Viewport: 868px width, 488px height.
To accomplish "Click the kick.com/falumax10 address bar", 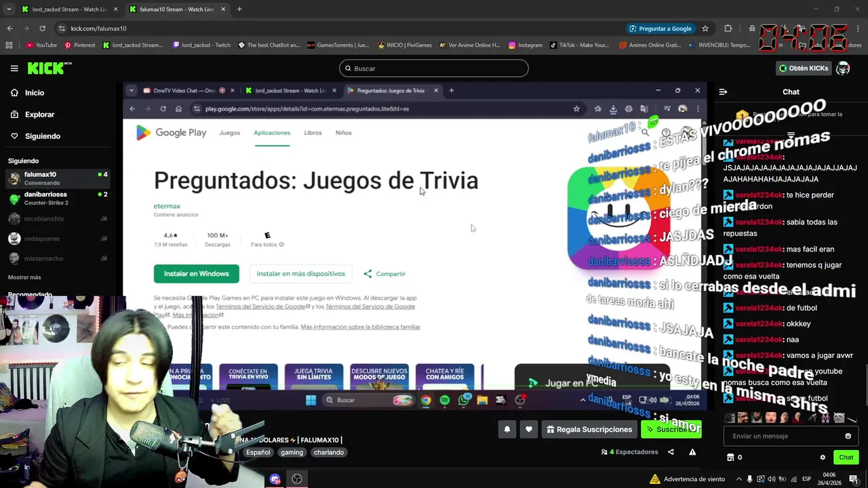I will click(339, 28).
